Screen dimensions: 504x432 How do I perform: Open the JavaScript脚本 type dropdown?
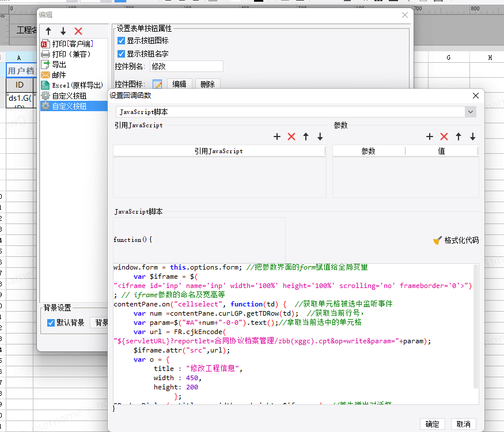[471, 112]
